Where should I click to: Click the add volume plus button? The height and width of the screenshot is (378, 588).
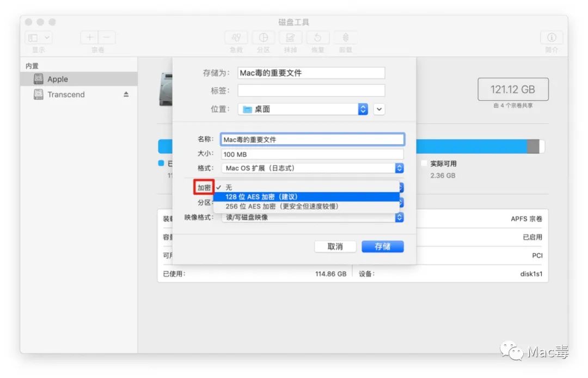[x=90, y=38]
